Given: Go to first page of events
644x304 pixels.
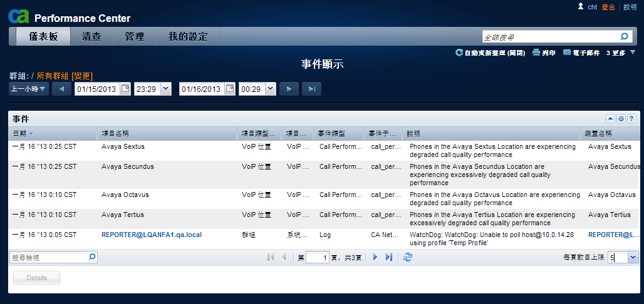Looking at the screenshot, I should coord(271,257).
